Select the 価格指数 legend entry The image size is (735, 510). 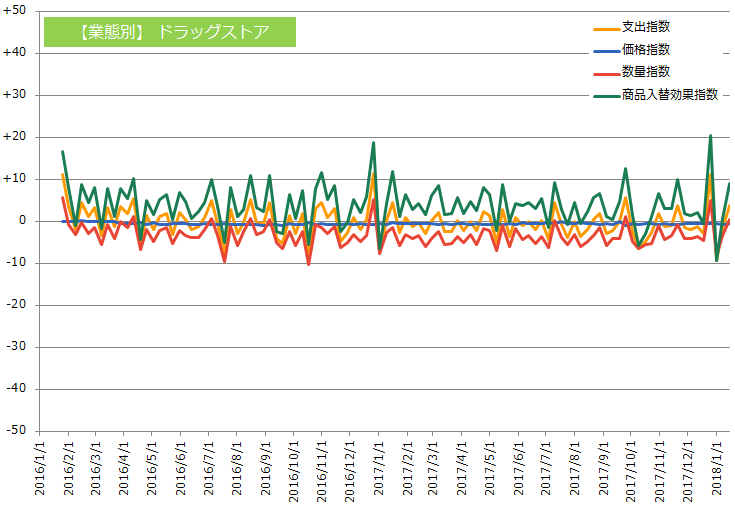point(632,49)
